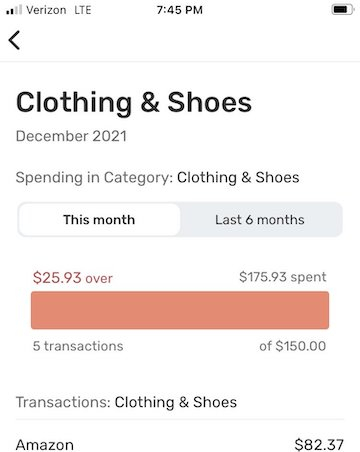Tap the Amazon merchant name

[45, 445]
